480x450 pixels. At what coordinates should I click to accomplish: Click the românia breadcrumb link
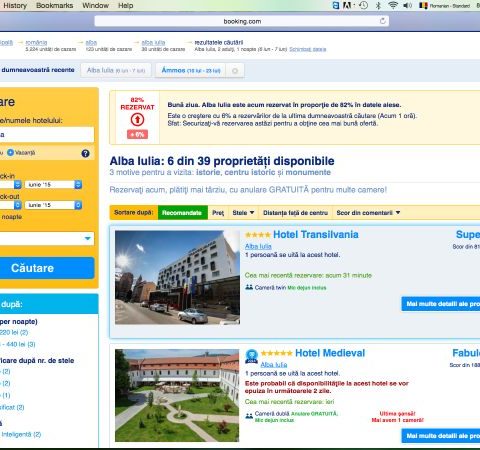pyautogui.click(x=36, y=42)
